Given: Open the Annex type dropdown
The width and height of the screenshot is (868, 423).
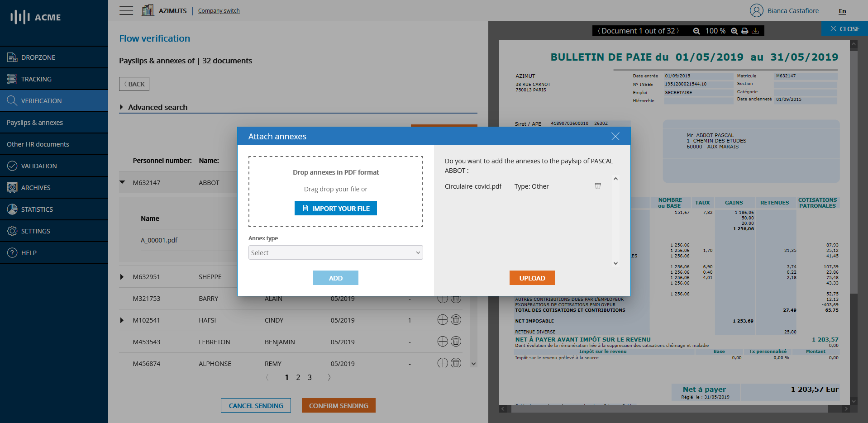Looking at the screenshot, I should pyautogui.click(x=335, y=252).
